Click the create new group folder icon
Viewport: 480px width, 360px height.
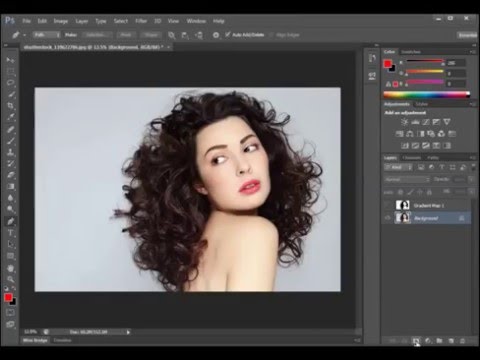pos(439,341)
